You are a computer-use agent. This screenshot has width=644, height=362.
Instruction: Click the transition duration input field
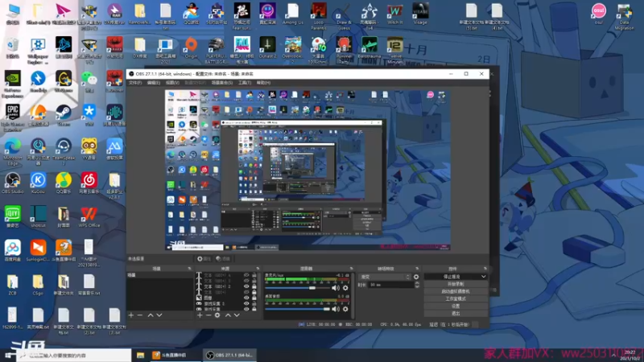click(x=390, y=285)
